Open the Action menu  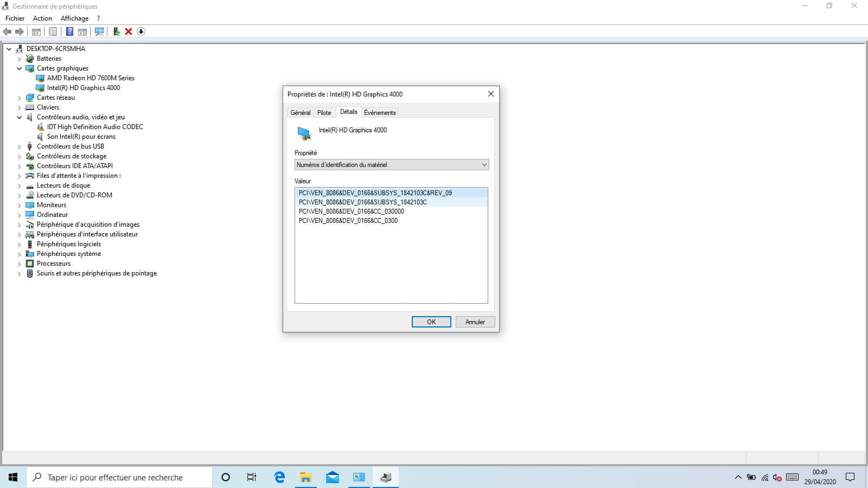(x=42, y=18)
